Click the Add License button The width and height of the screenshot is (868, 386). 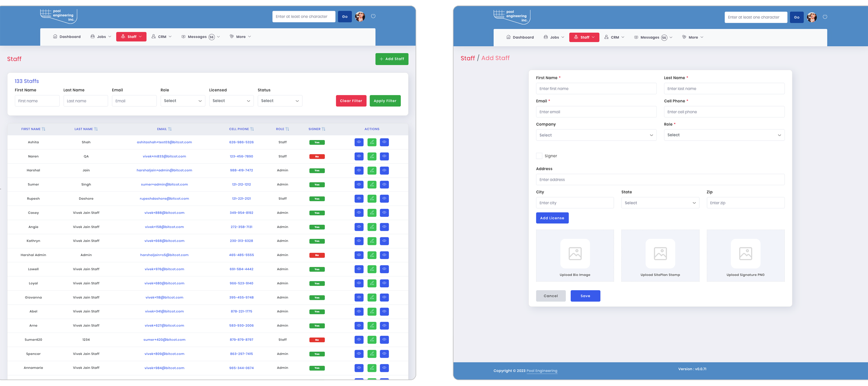click(552, 218)
